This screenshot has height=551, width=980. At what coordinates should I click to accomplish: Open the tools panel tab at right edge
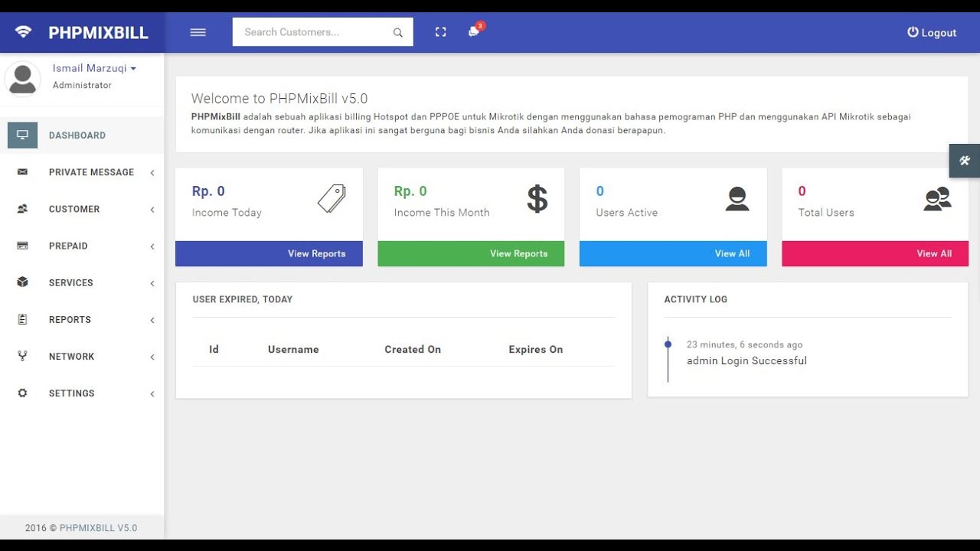pyautogui.click(x=965, y=161)
